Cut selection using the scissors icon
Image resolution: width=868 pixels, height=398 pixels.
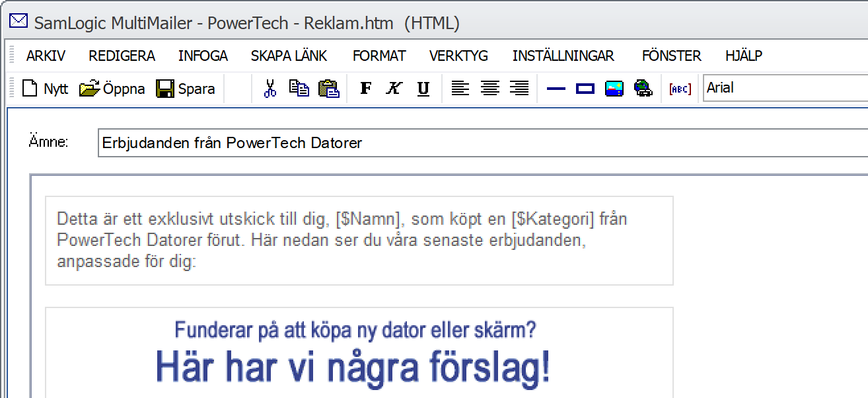pos(270,89)
